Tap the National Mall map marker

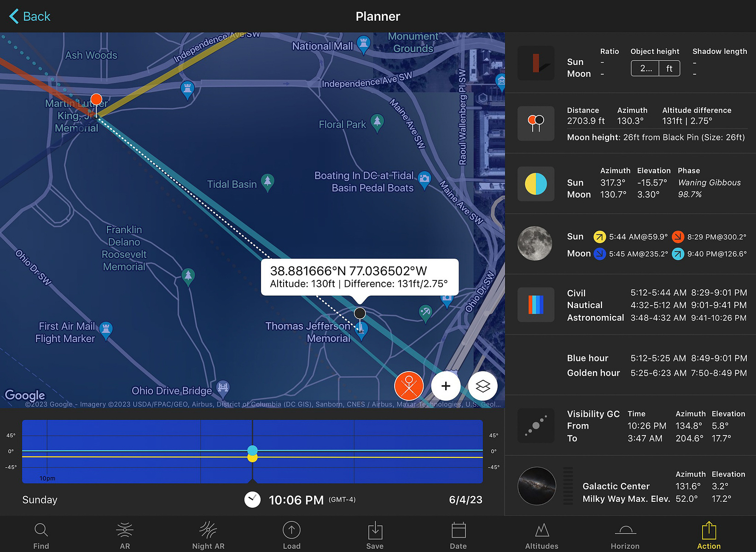click(364, 45)
